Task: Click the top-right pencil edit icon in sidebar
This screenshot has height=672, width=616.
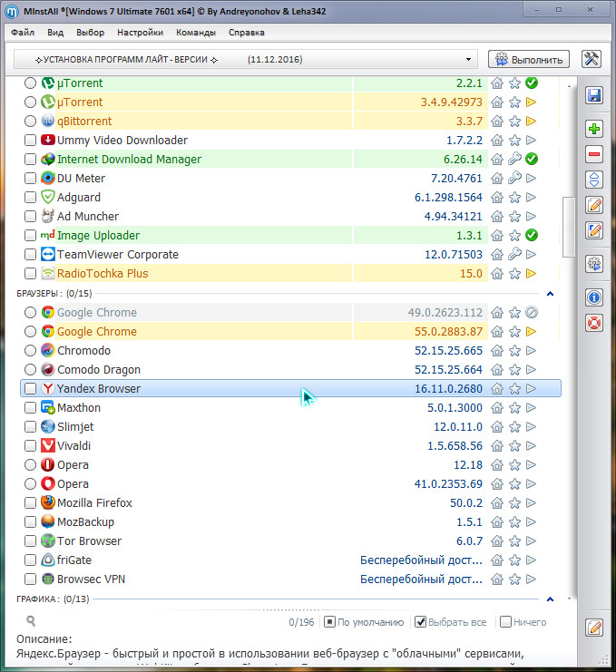Action: pyautogui.click(x=593, y=205)
